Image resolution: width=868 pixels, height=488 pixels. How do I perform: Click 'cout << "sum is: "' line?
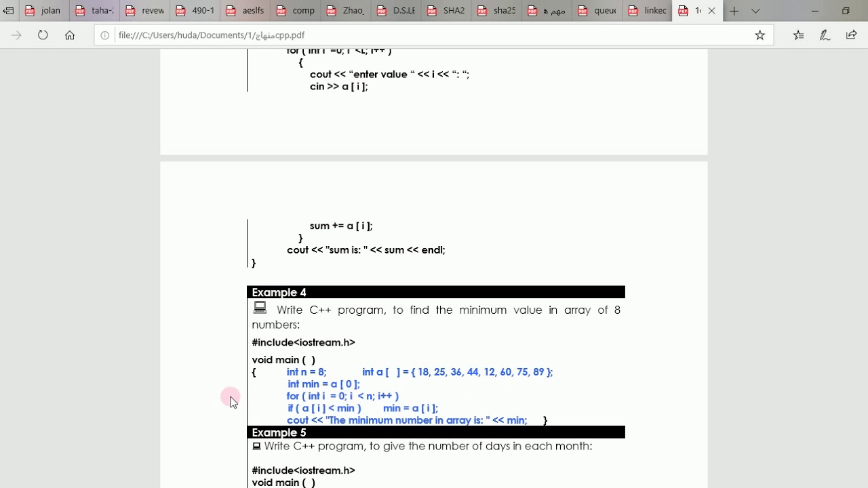[x=366, y=250]
